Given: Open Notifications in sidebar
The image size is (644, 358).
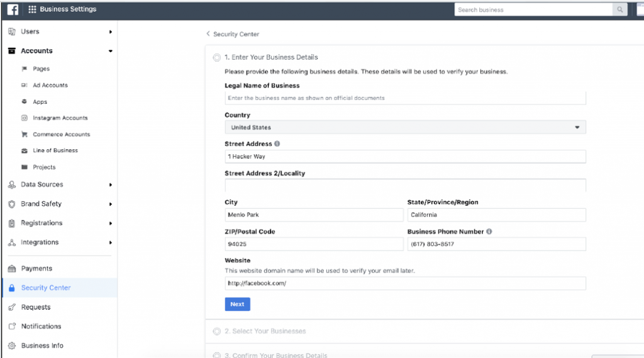Looking at the screenshot, I should coord(41,327).
